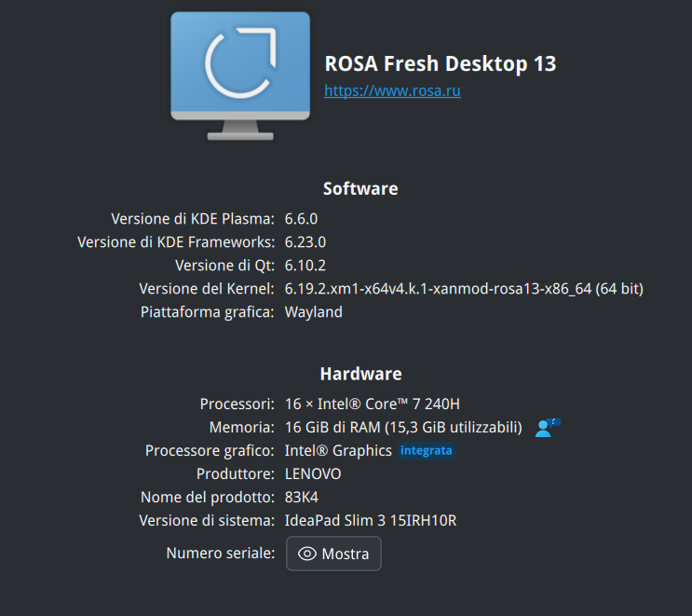This screenshot has height=616, width=692.
Task: Click the "Wayland" graphics platform value
Action: click(313, 312)
